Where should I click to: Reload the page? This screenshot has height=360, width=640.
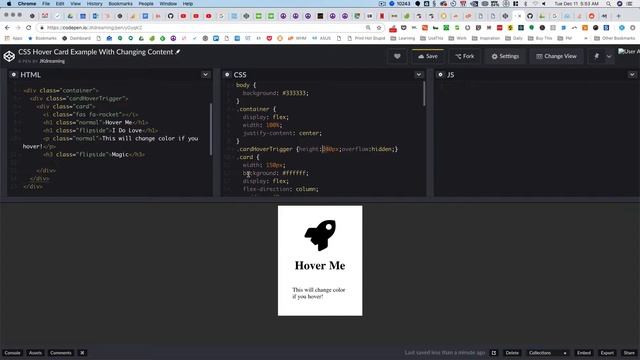pyautogui.click(x=29, y=27)
